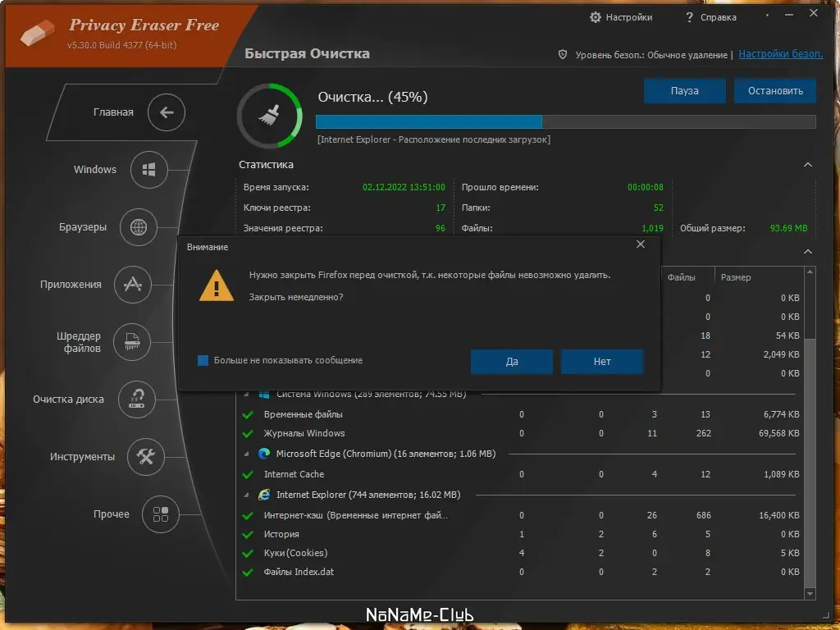Select the Куки (Cookies) row text
This screenshot has width=840, height=630.
point(295,554)
